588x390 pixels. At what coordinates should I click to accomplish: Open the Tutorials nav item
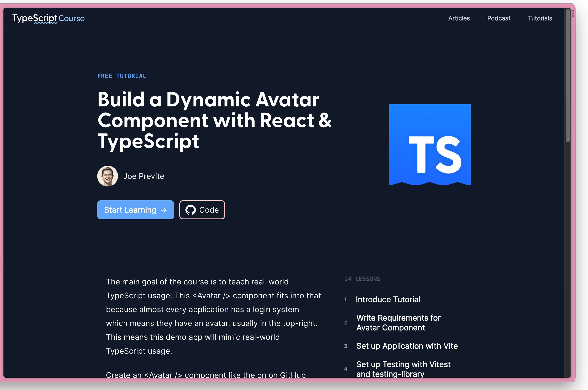[x=540, y=18]
